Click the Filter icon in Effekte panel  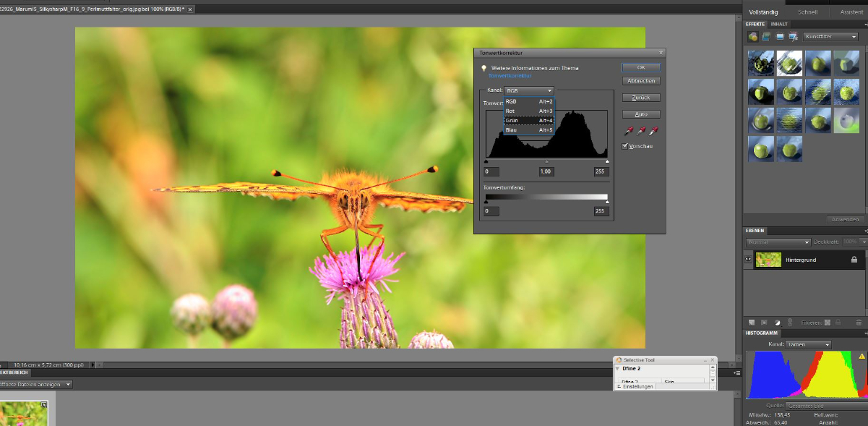click(753, 36)
